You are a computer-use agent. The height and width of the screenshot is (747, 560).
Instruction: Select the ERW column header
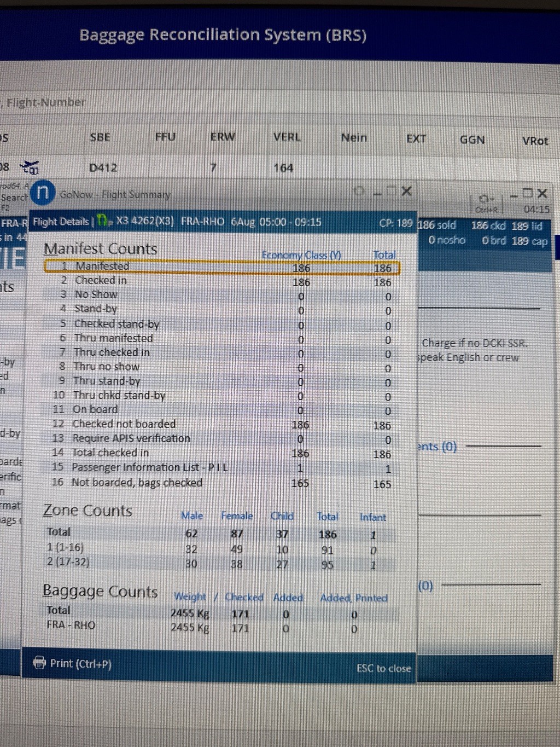pyautogui.click(x=223, y=137)
